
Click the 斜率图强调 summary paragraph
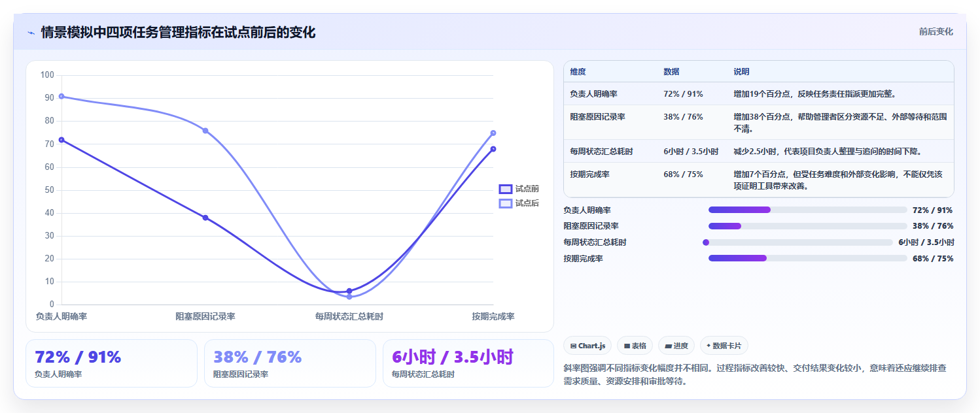point(755,375)
